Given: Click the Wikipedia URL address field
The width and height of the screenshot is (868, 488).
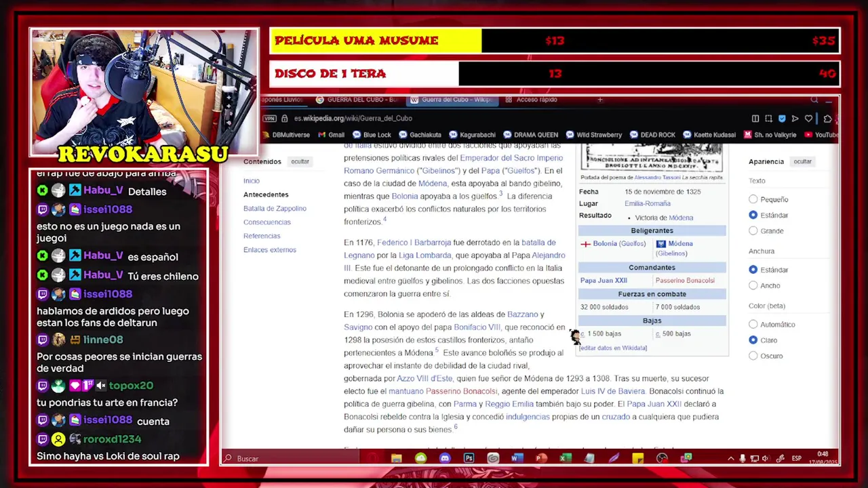Looking at the screenshot, I should click(x=353, y=119).
